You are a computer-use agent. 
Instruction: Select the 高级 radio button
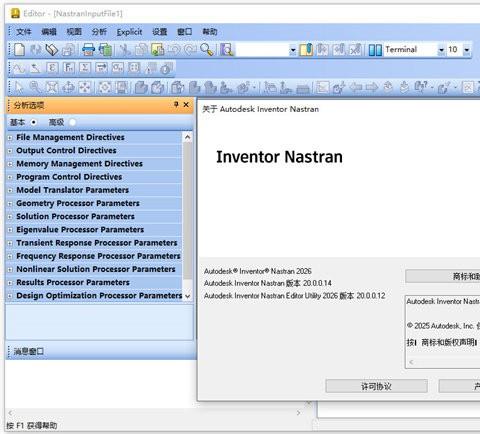[72, 122]
